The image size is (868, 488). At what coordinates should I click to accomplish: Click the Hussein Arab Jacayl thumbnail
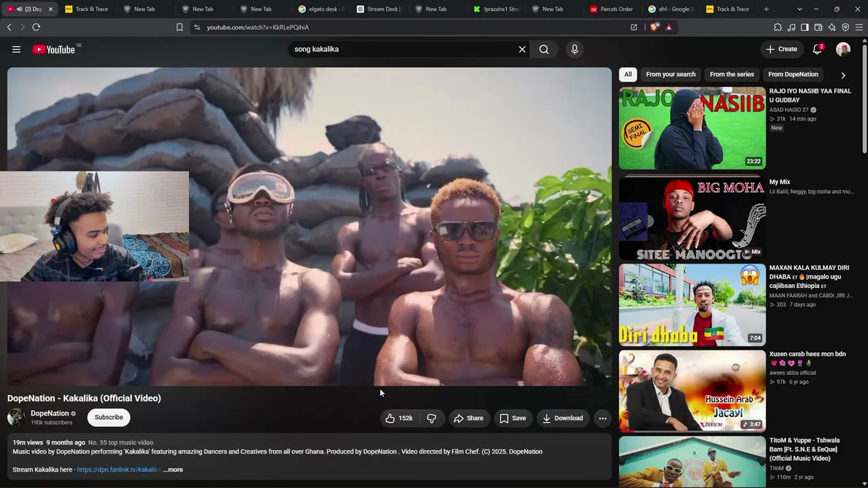coord(692,391)
